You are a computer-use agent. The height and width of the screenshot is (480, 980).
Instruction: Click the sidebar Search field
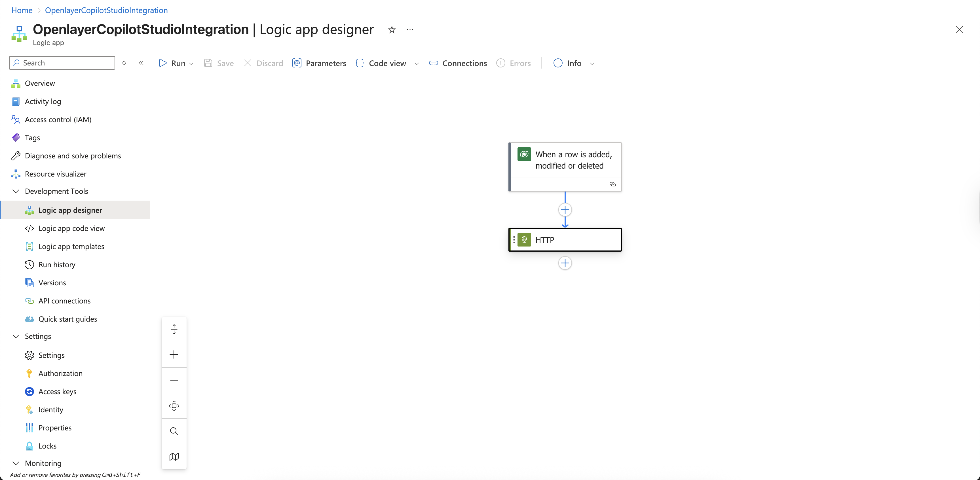62,62
